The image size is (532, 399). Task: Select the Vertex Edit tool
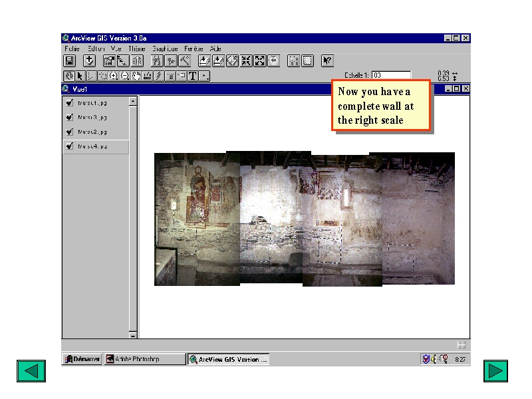coord(92,76)
